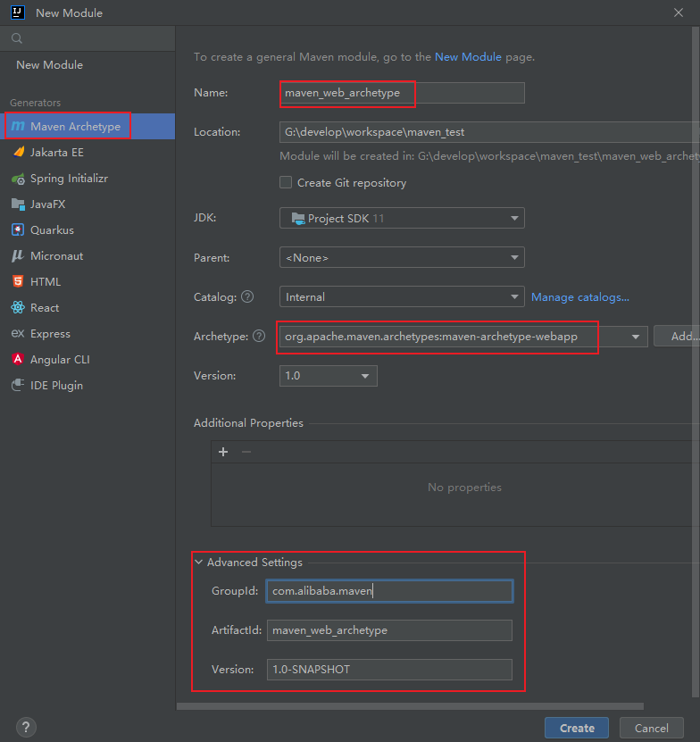Click the search magnifier icon
This screenshot has height=742, width=700.
(x=17, y=38)
